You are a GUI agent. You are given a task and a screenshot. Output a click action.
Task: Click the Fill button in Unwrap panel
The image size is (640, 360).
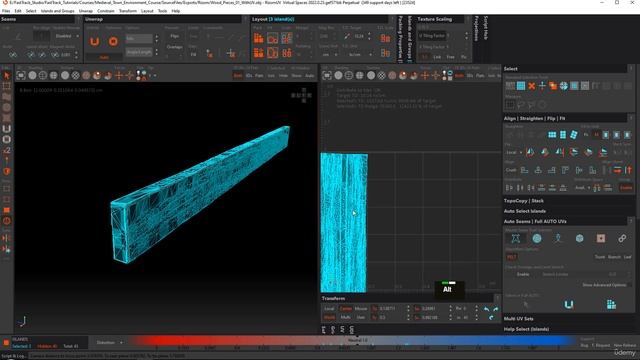pos(193,54)
